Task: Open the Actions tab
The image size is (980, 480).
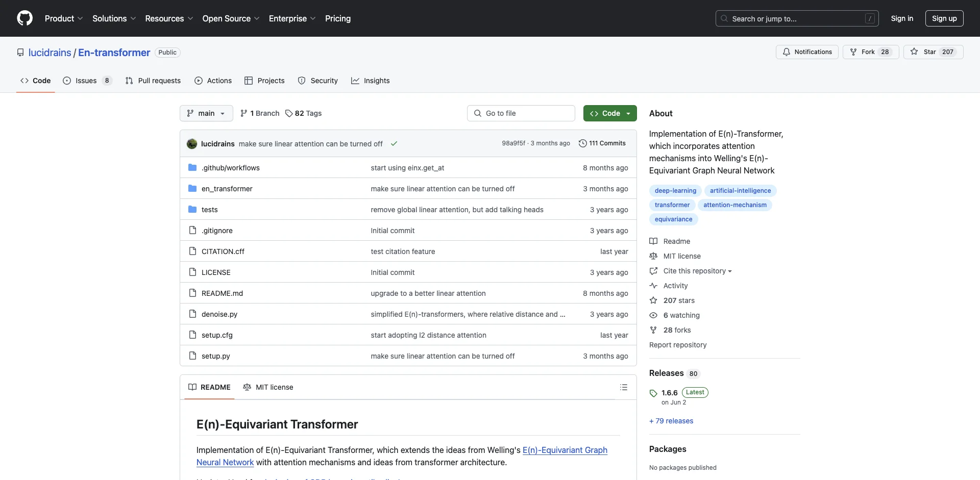Action: [x=213, y=81]
